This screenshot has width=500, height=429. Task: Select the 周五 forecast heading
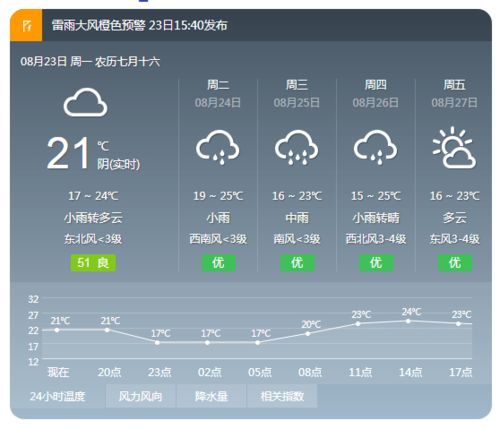454,85
